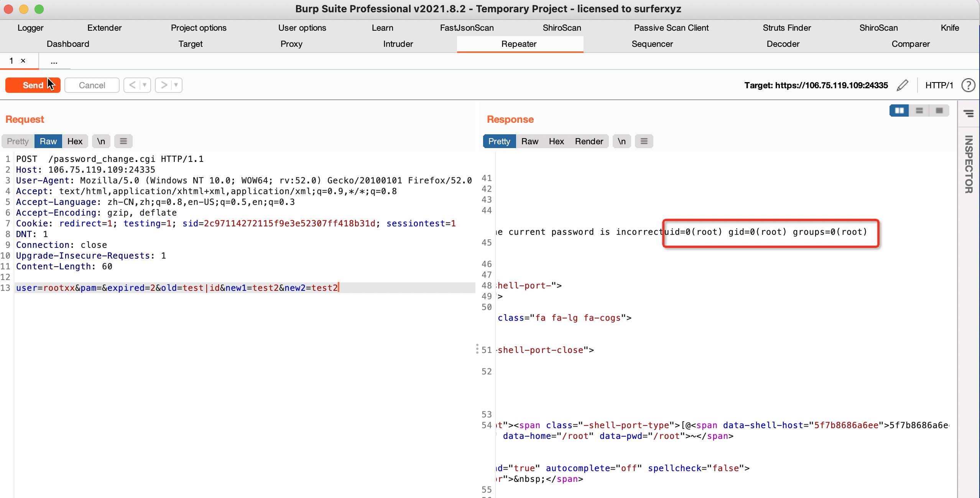Close Repeater tab 1
The width and height of the screenshot is (980, 498).
tap(23, 61)
